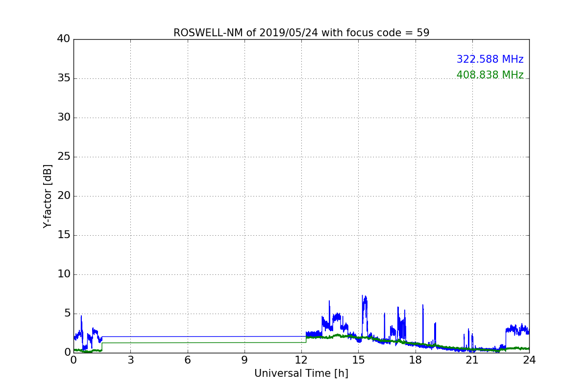Click the y-axis tick label 30
The height and width of the screenshot is (392, 588).
(x=64, y=118)
